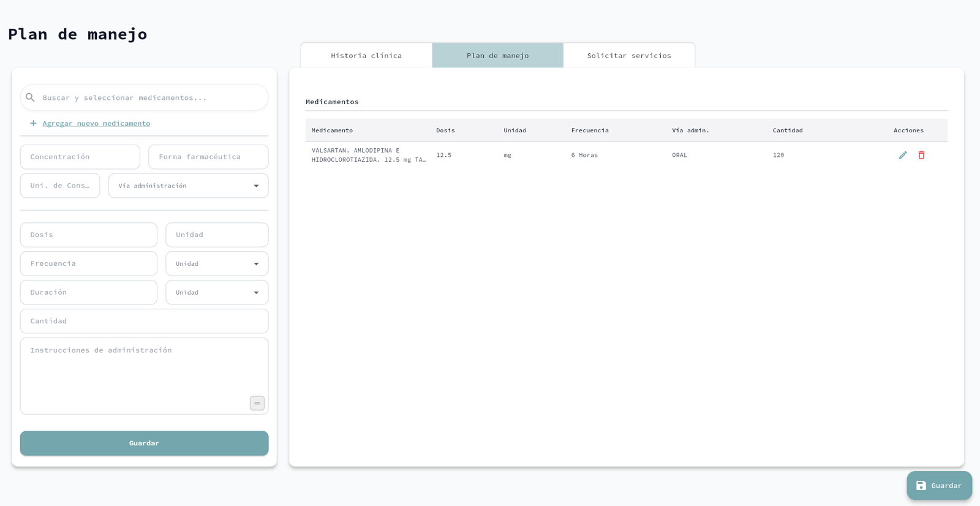
Task: Click the 120 quantity cell
Action: 778,155
